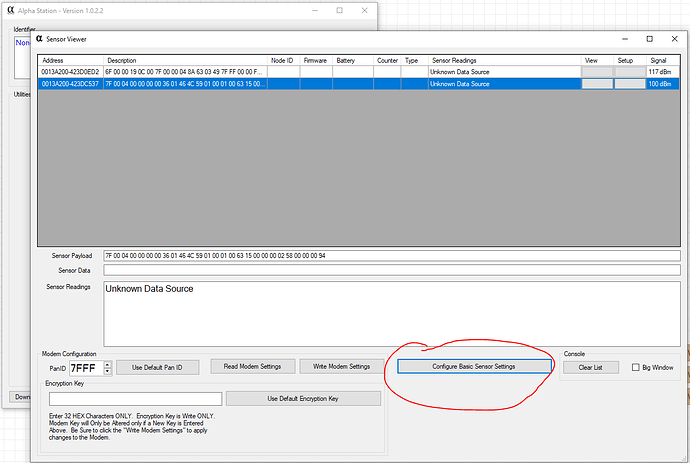The height and width of the screenshot is (463, 690).
Task: Click Use Default Encryption Key button
Action: tap(303, 398)
